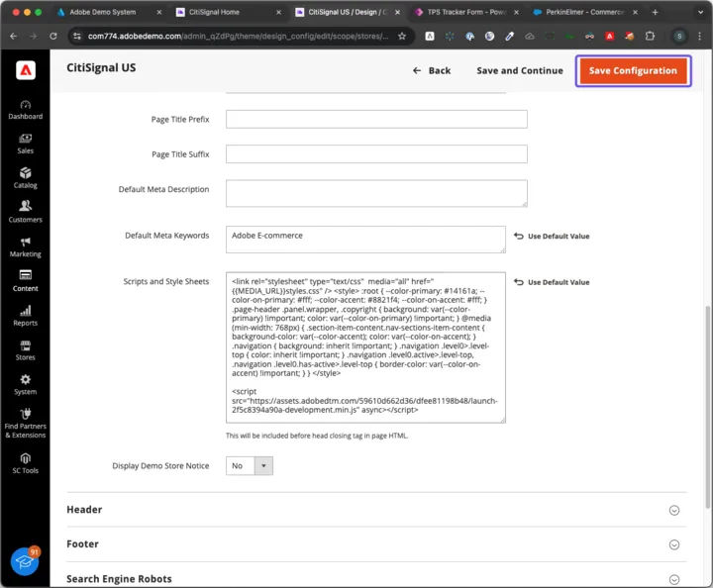Bookmark this page with the star icon
The image size is (713, 588).
tap(402, 36)
